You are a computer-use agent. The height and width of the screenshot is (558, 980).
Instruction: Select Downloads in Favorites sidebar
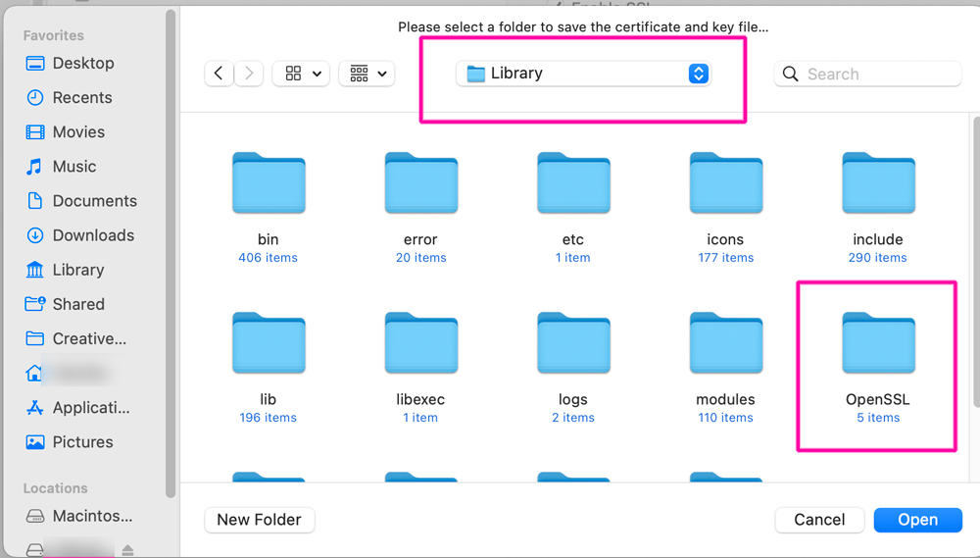click(93, 235)
